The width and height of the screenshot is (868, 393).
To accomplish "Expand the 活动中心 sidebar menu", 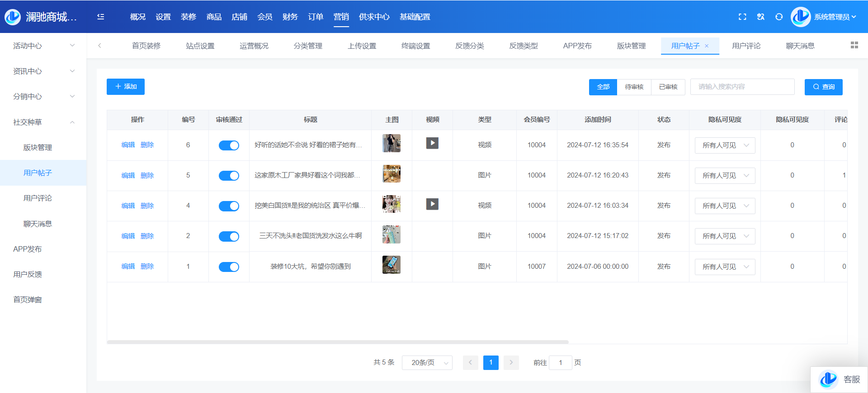I will (43, 46).
